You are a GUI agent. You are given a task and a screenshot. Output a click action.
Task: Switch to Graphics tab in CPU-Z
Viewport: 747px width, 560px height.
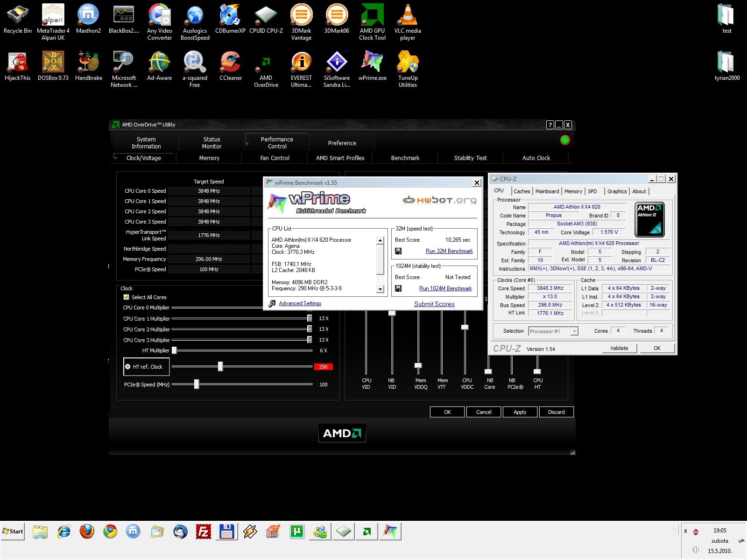coord(617,191)
